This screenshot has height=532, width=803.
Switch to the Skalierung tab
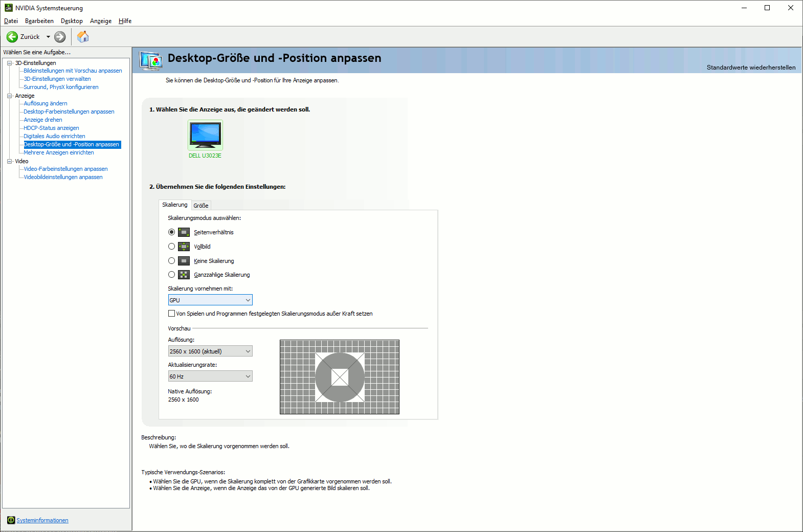tap(175, 205)
